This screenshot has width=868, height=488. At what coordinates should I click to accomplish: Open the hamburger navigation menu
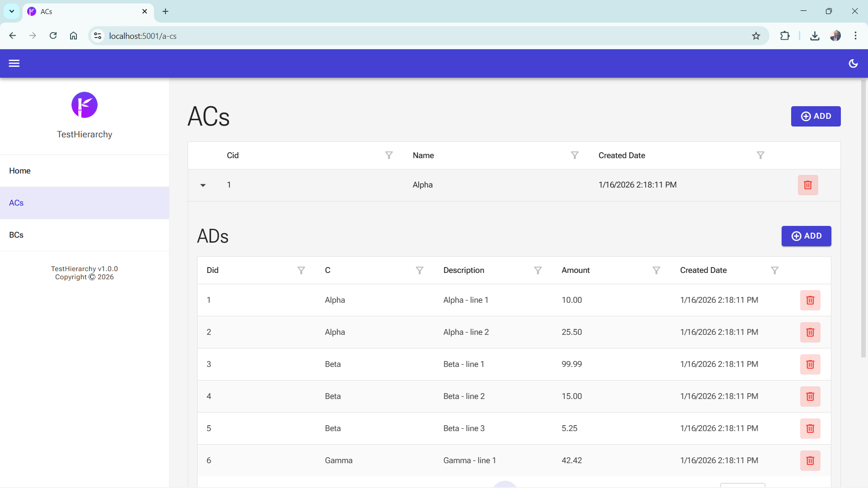[x=14, y=64]
